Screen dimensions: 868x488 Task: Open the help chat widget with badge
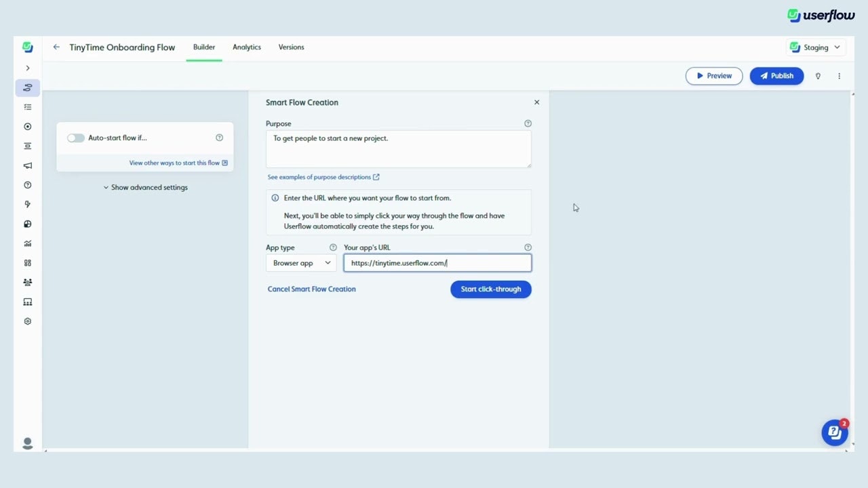(835, 432)
